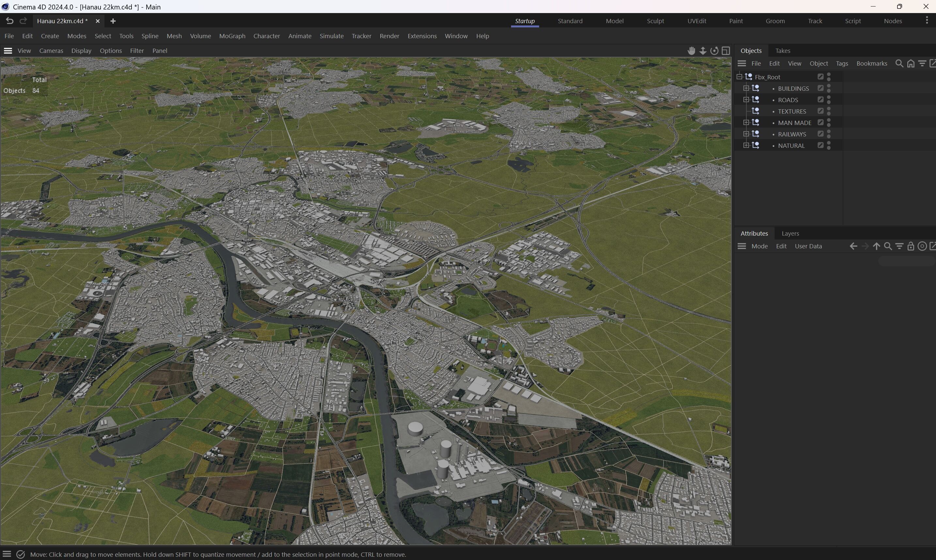Viewport: 936px width, 560px height.
Task: Open Attributes manager in new window icon
Action: point(932,246)
